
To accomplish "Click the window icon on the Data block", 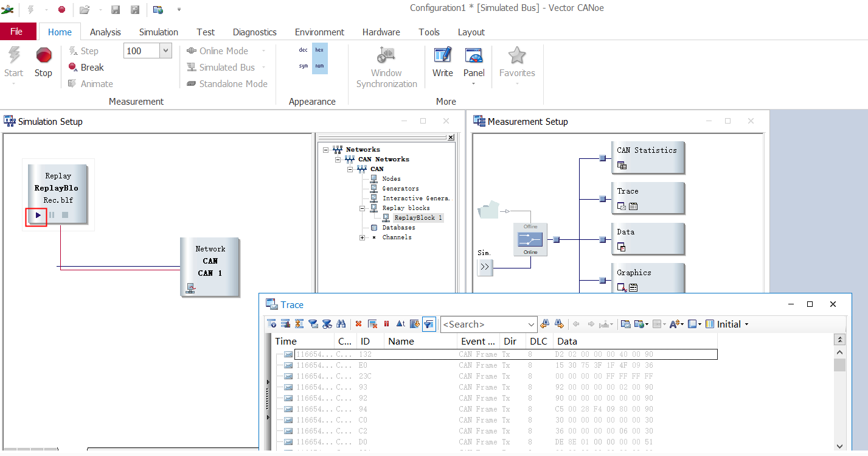I will point(622,247).
